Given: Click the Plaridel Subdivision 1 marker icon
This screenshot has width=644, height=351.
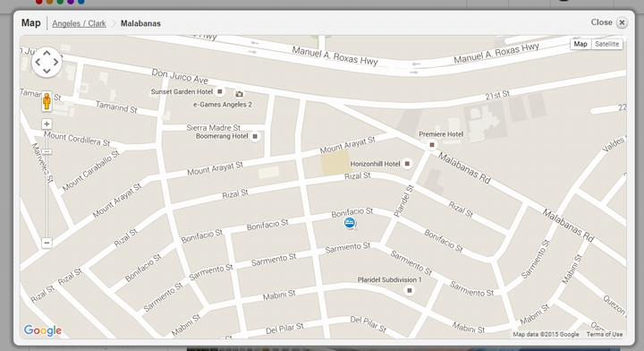Looking at the screenshot, I should [409, 291].
